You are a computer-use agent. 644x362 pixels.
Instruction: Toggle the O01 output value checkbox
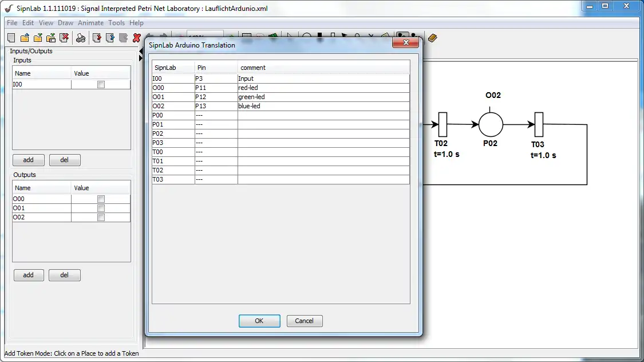tap(101, 208)
